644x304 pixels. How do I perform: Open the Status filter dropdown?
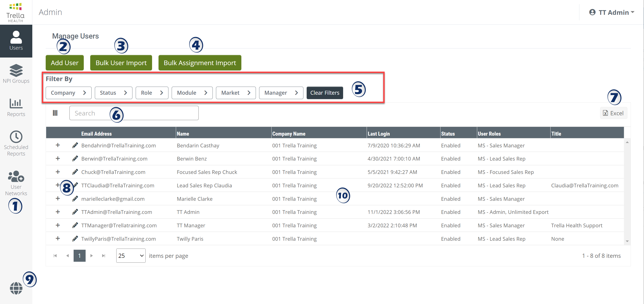(113, 93)
